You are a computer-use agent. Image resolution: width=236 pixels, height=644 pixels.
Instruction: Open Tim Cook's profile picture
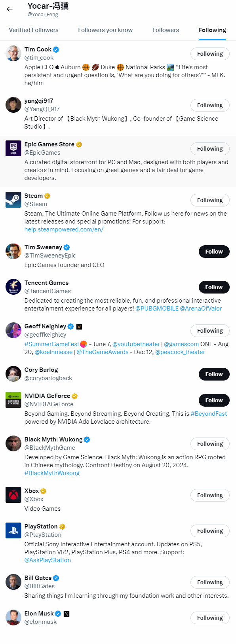[13, 53]
